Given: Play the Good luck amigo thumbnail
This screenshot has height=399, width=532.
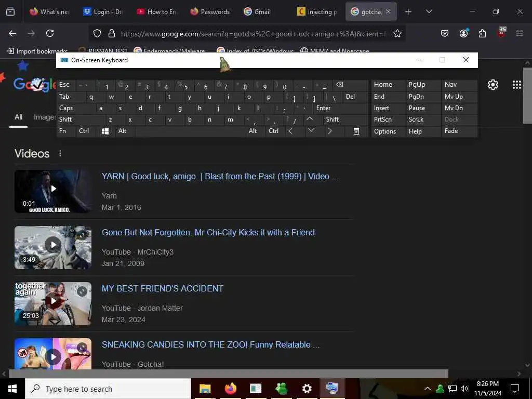Looking at the screenshot, I should [x=53, y=191].
